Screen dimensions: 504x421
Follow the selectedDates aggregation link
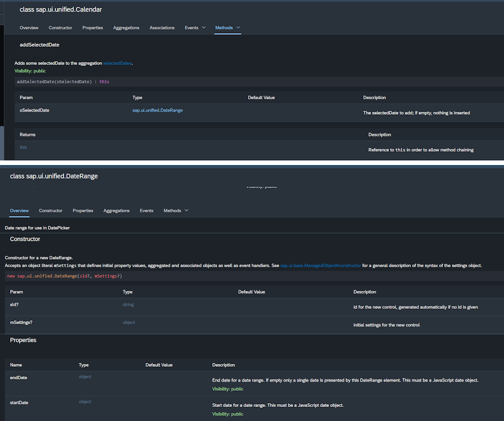(x=117, y=63)
